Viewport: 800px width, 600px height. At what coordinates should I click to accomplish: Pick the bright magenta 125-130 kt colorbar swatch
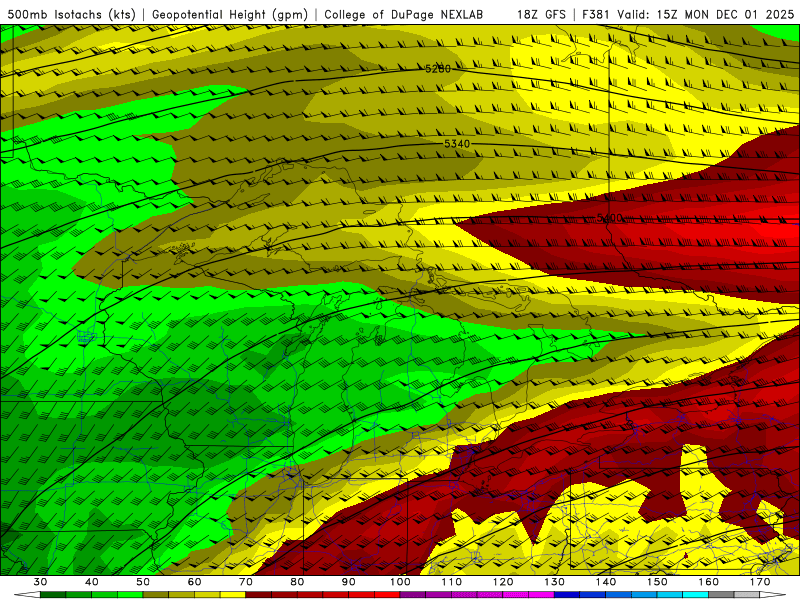click(542, 595)
